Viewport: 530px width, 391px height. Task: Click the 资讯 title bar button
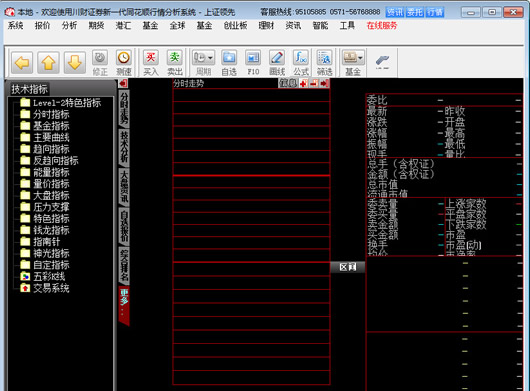(395, 13)
